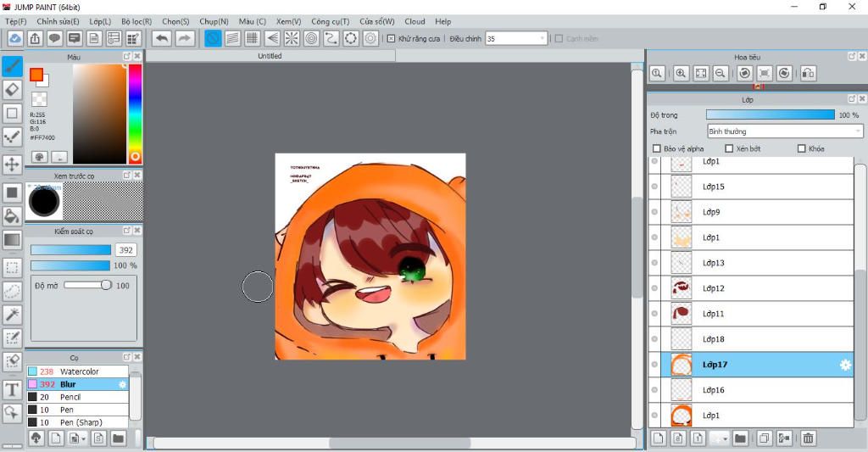Screen dimensions: 868x452
Task: Add new layer folder
Action: pos(740,438)
